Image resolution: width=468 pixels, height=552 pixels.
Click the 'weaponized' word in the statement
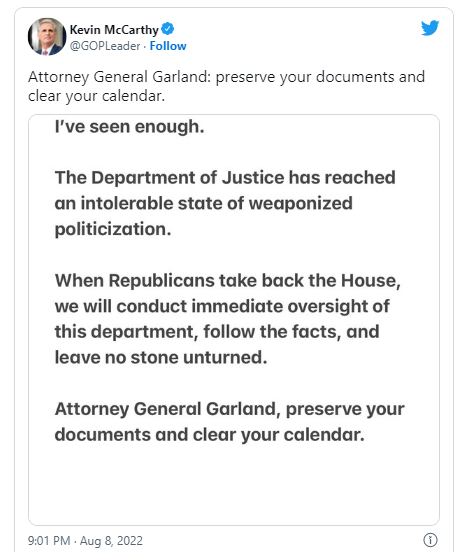(300, 203)
